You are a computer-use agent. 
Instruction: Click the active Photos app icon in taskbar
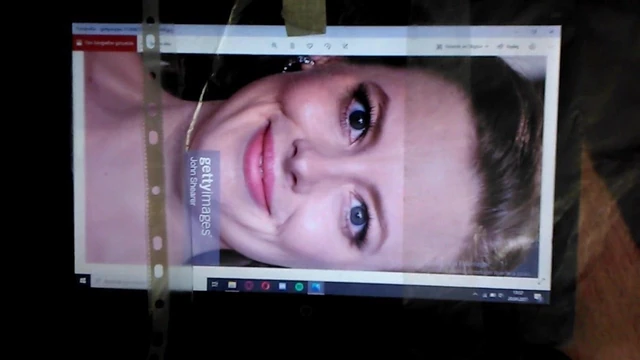316,287
